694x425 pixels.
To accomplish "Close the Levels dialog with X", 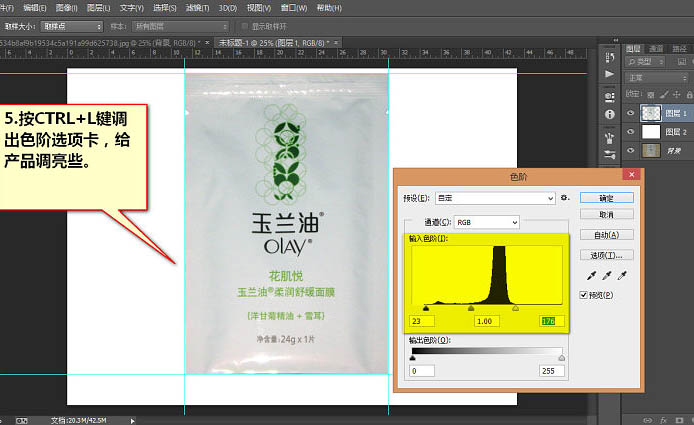I will [x=632, y=174].
